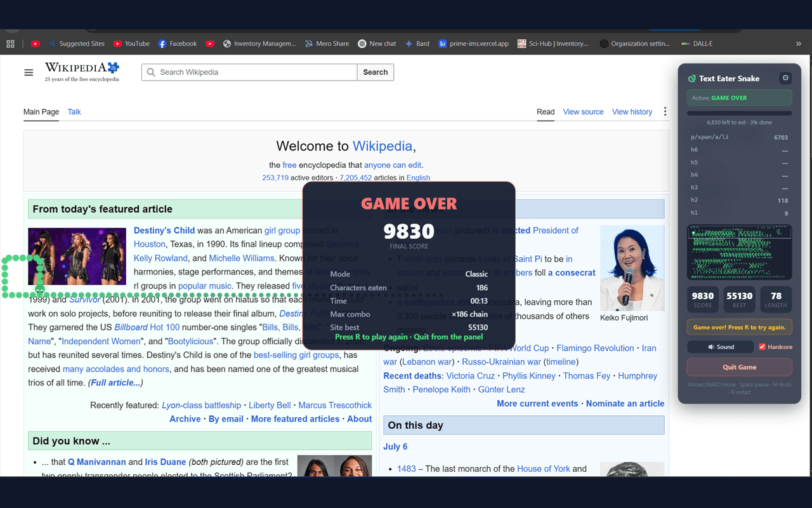This screenshot has height=508, width=812.
Task: Click the Keiko Fujimori photo
Action: 632,268
